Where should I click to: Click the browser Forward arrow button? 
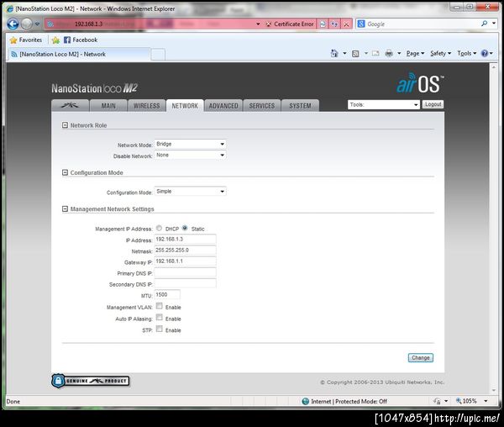click(27, 24)
